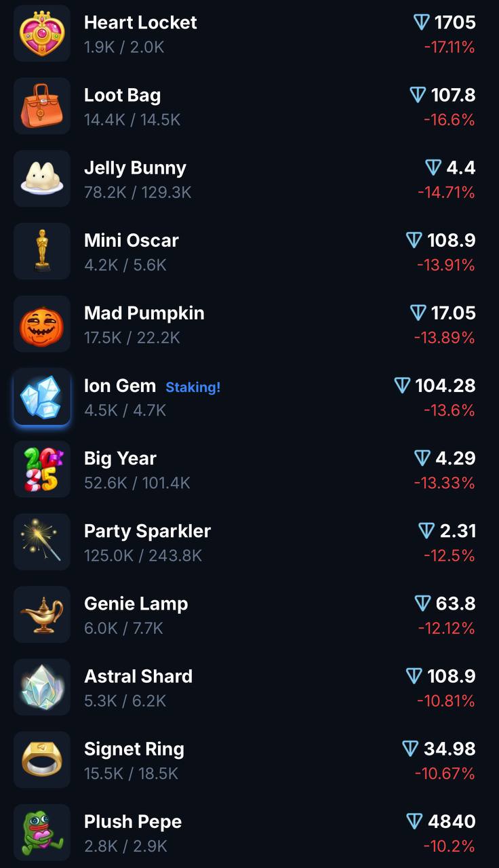Tap the orange Loot Bag icon
This screenshot has height=868, width=499.
tap(42, 106)
